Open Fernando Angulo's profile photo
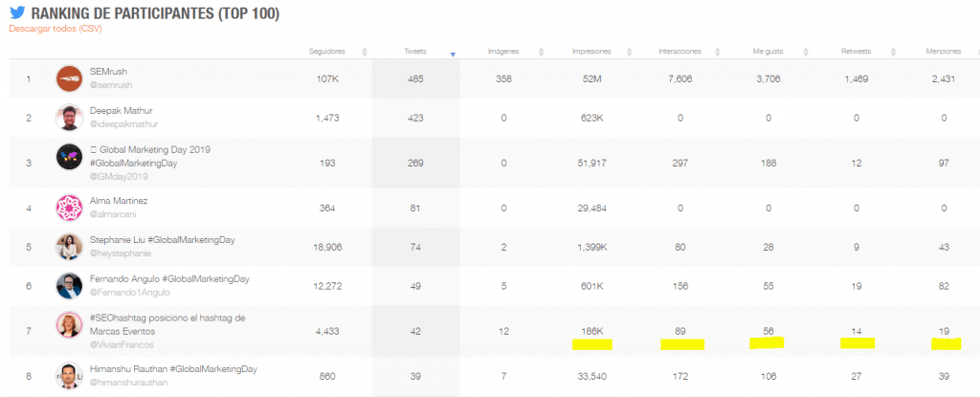The height and width of the screenshot is (397, 980). 69,286
